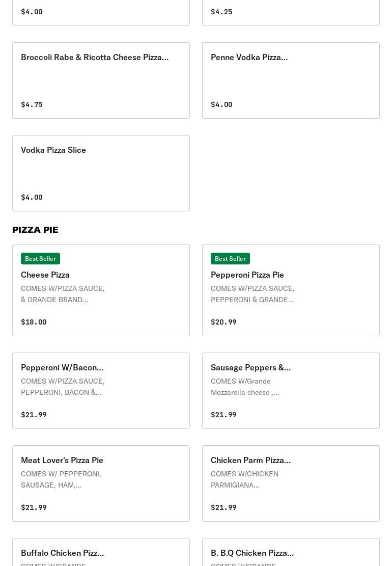Click the Best Seller badge on Cheese Pizza

[x=40, y=258]
